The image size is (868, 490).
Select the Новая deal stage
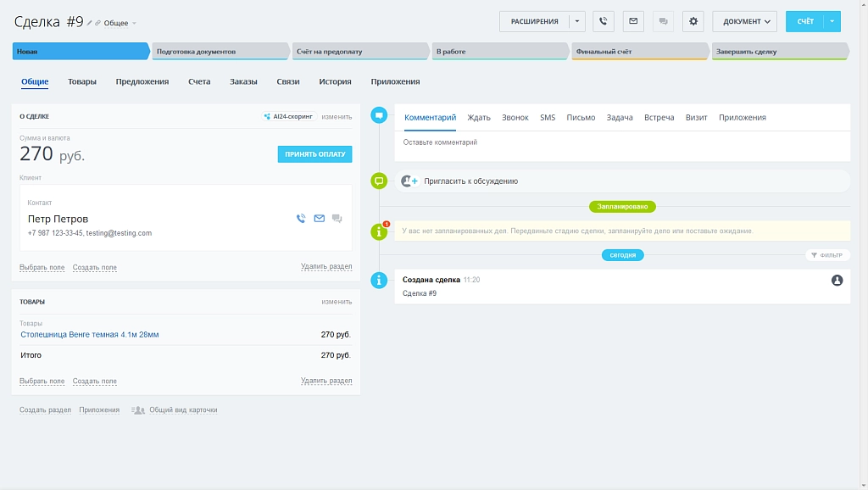(81, 51)
